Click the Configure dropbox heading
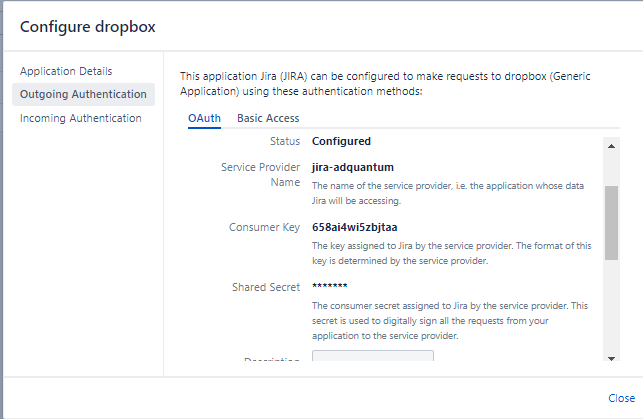Image resolution: width=643 pixels, height=419 pixels. click(87, 25)
